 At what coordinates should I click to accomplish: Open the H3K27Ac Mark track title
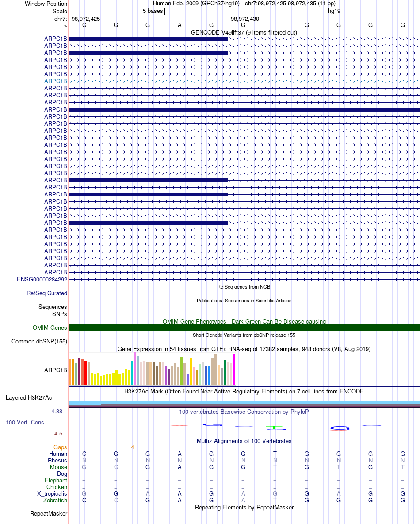(244, 391)
